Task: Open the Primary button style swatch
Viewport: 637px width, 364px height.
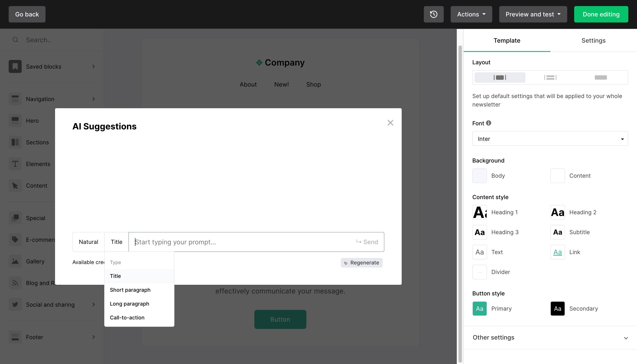Action: click(479, 309)
